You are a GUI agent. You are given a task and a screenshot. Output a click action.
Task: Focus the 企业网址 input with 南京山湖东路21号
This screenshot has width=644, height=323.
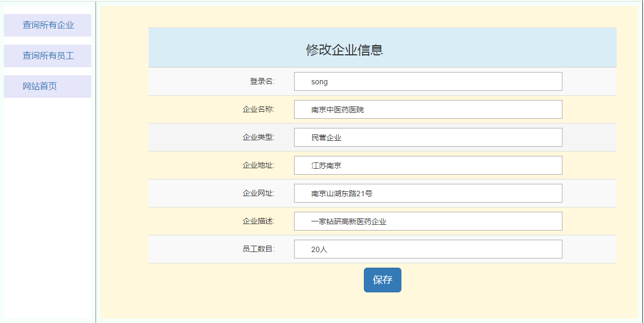(x=428, y=193)
